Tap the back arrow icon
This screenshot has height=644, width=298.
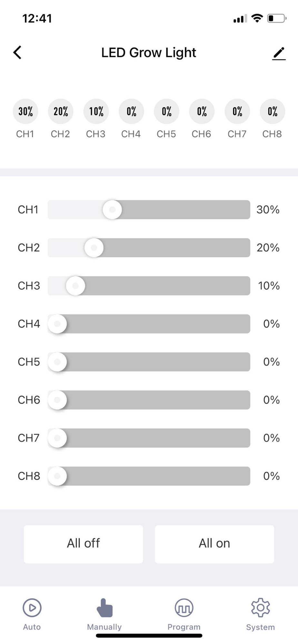click(18, 52)
